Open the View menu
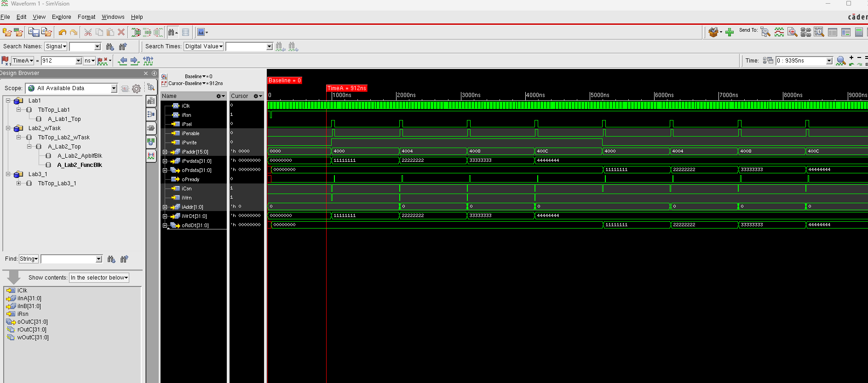Screen dimensions: 868x383 pyautogui.click(x=39, y=17)
